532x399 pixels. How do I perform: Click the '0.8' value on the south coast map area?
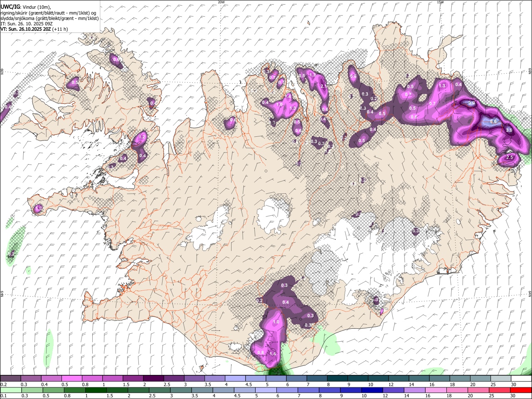pyautogui.click(x=261, y=352)
